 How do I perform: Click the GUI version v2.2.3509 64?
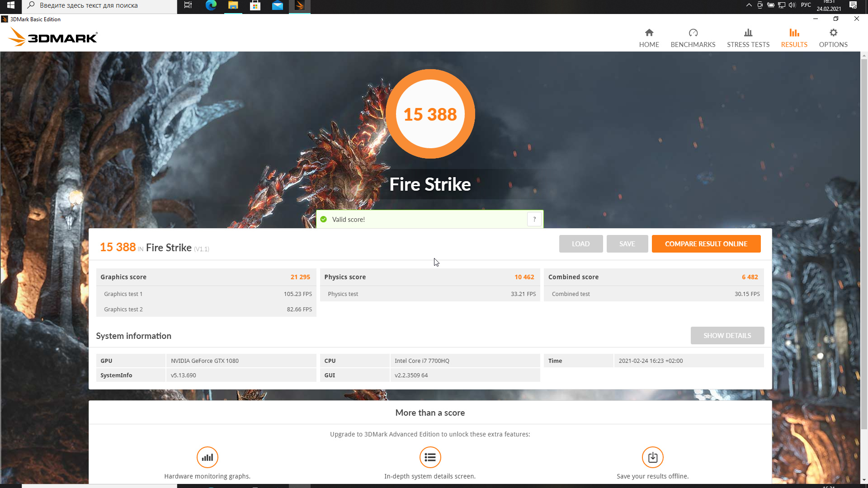coord(411,375)
